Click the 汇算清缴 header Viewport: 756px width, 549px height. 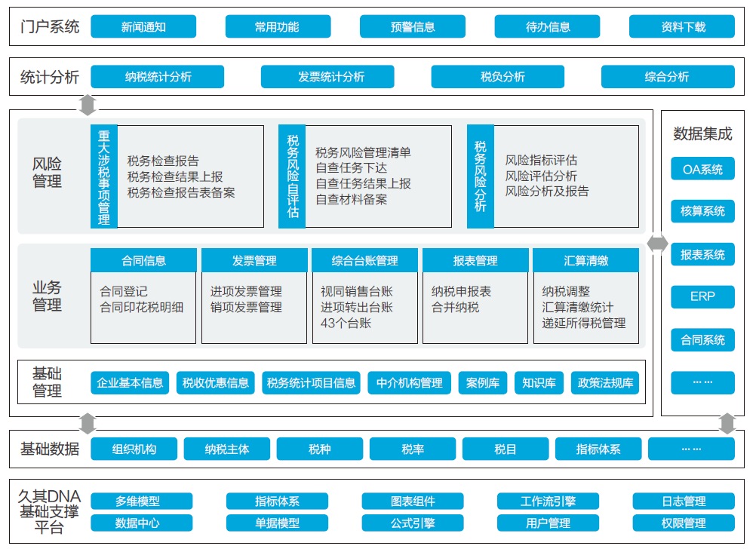tap(585, 261)
